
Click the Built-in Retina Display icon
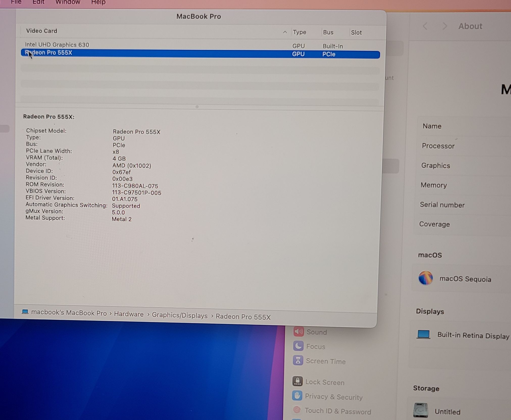(423, 334)
